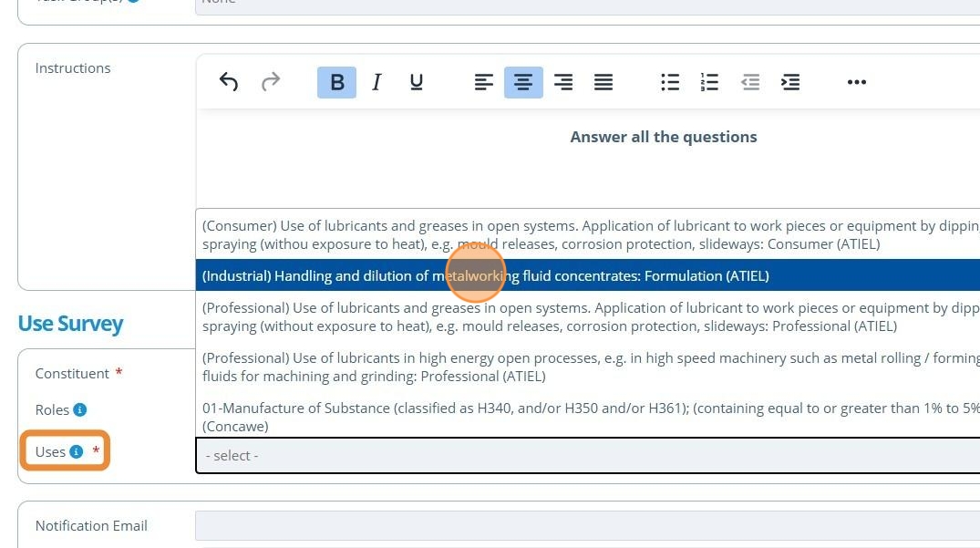The height and width of the screenshot is (548, 980).
Task: Click the Roles label
Action: tap(52, 410)
